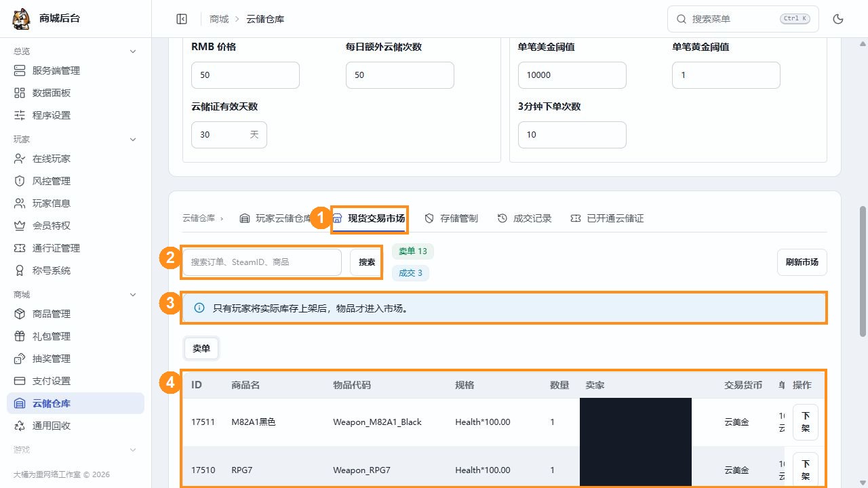Click the 单笔美金阈值 input
This screenshot has width=868, height=488.
click(572, 75)
